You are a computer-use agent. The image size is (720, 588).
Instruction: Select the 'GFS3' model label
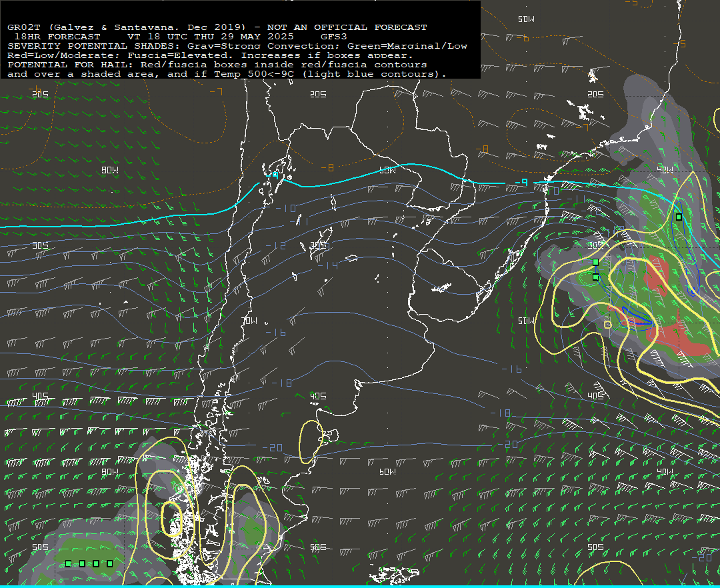coord(333,37)
